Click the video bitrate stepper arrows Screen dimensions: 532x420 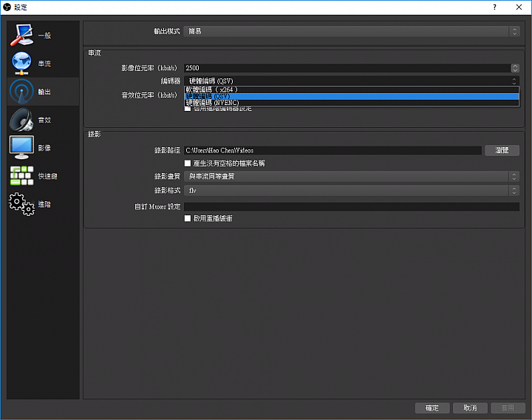pyautogui.click(x=515, y=68)
